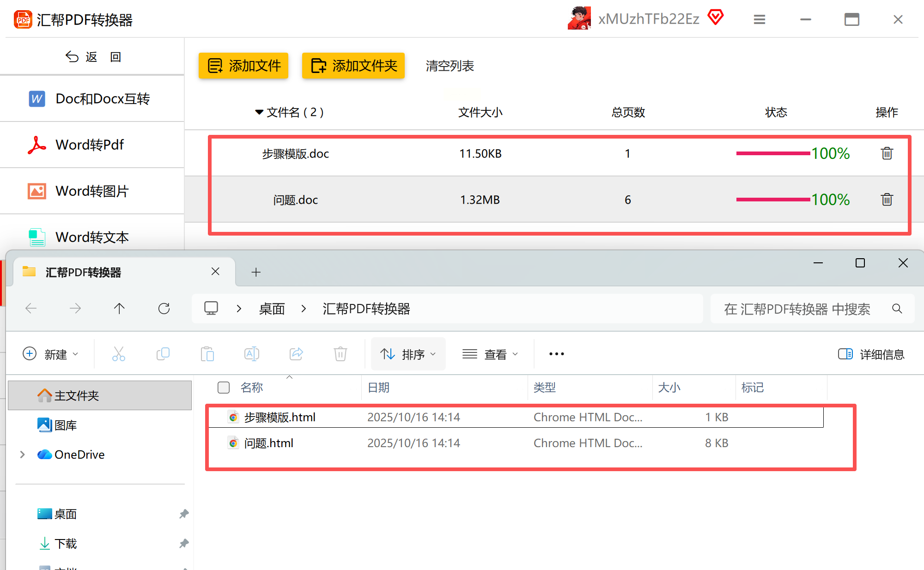Viewport: 924px width, 570px height.
Task: Expand the 新建 new item dropdown
Action: pyautogui.click(x=51, y=354)
